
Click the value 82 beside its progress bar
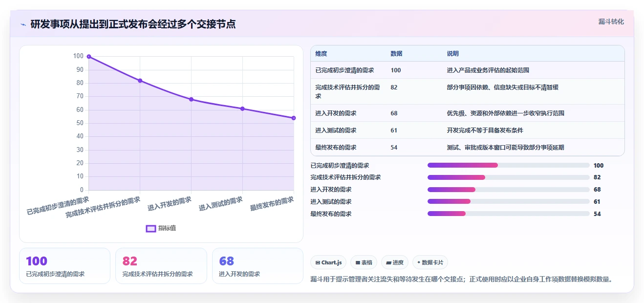(597, 177)
